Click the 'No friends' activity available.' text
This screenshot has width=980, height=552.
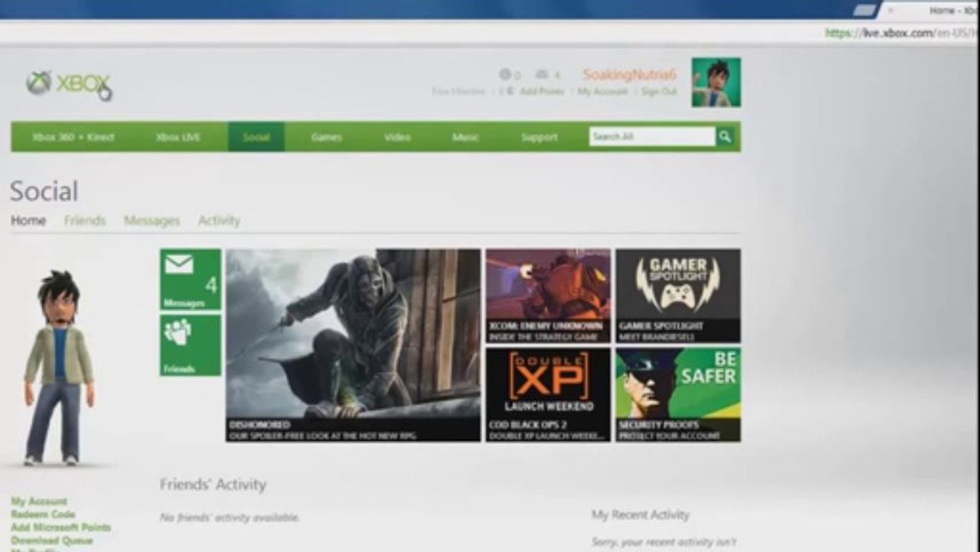[229, 517]
